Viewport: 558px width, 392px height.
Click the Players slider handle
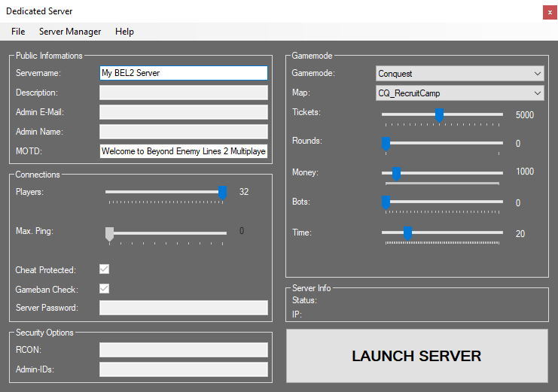[x=222, y=193]
